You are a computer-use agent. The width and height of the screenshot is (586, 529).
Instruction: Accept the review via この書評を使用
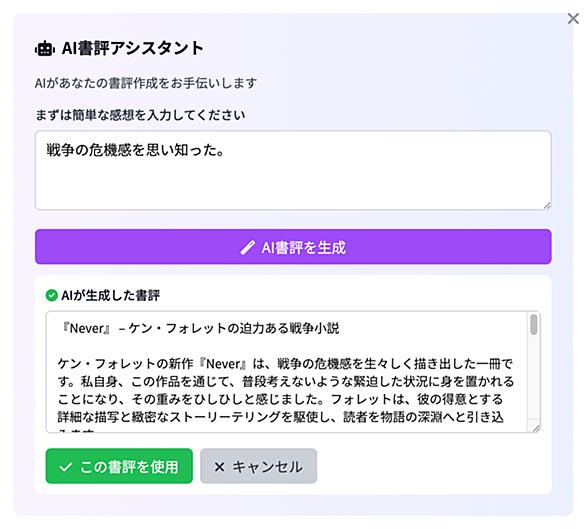click(119, 466)
